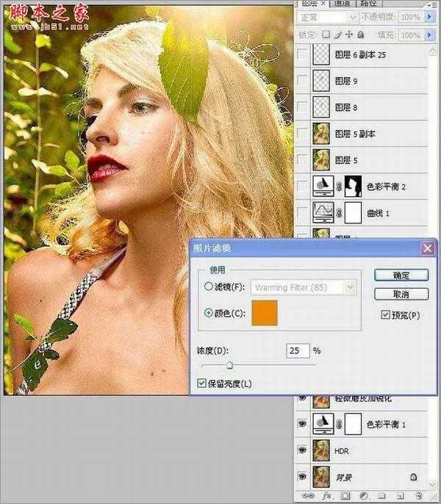The height and width of the screenshot is (504, 441).
Task: Toggle the 保留亮度 preserve luminosity checkbox
Action: (202, 384)
